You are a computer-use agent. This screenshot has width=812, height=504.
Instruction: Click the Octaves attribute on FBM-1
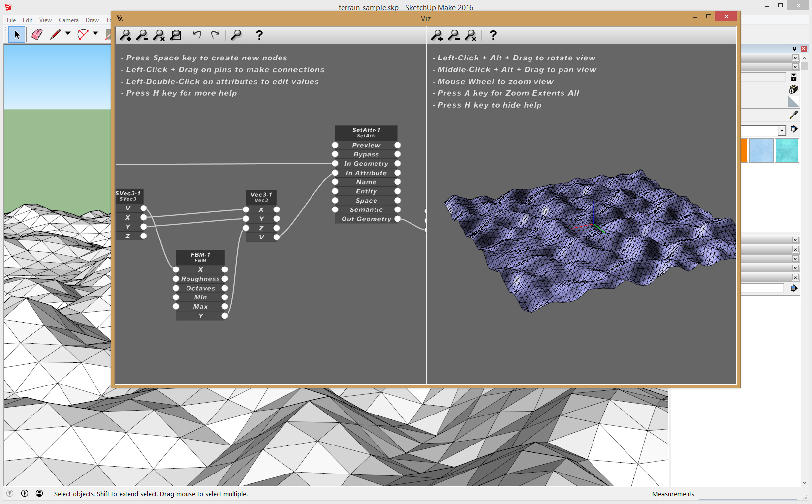[x=200, y=288]
